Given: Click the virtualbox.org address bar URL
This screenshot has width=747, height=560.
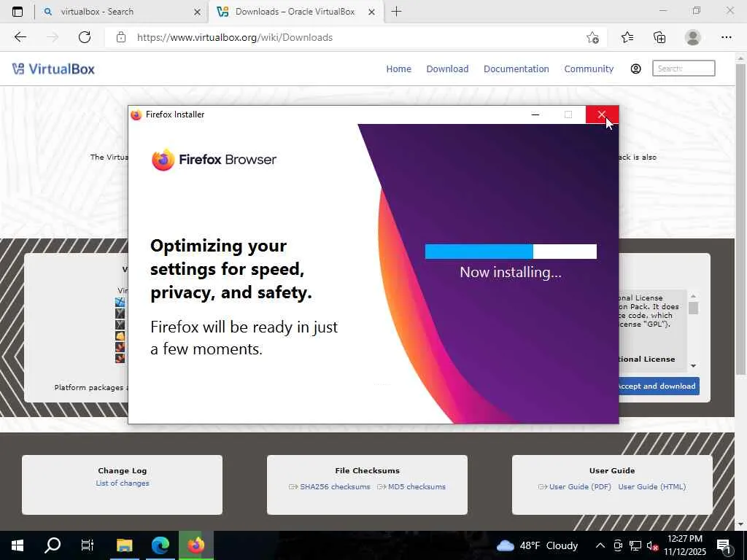Looking at the screenshot, I should point(235,37).
